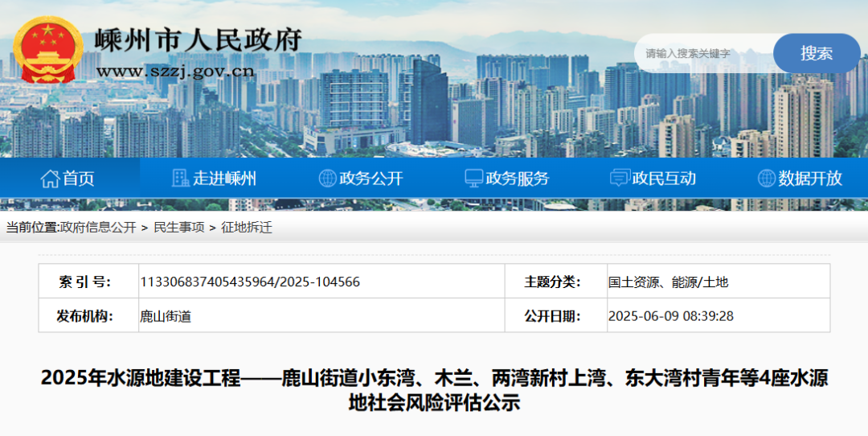Focus the search keyword input field

coord(703,54)
